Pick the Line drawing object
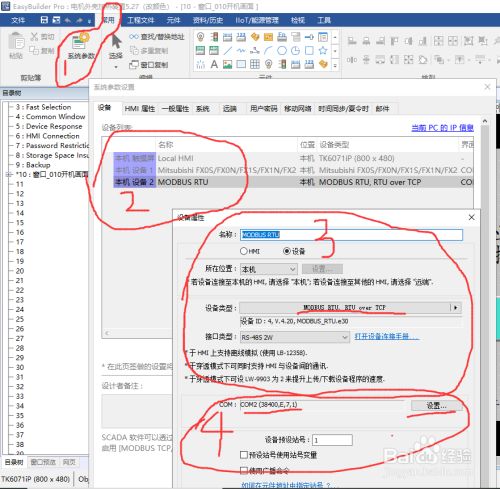The image size is (500, 489). (x=227, y=51)
